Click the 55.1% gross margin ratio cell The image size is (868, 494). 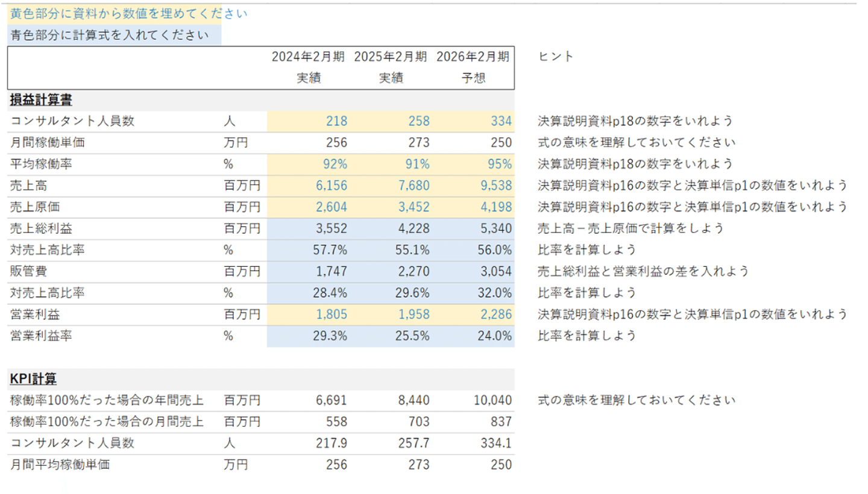click(x=391, y=250)
